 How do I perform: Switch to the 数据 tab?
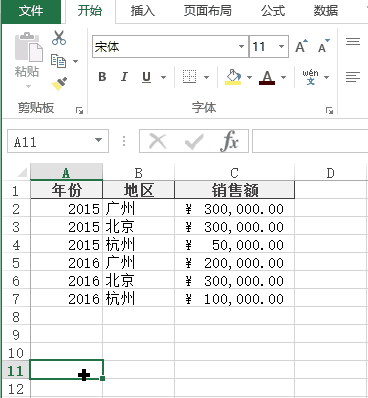tap(326, 11)
